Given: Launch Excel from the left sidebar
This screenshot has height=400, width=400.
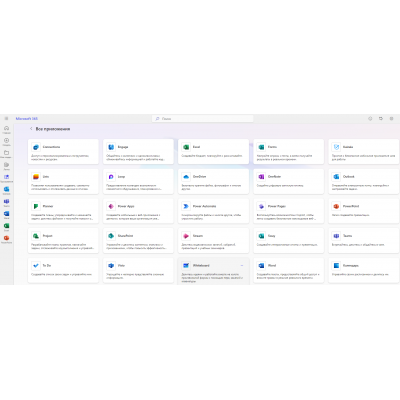Looking at the screenshot, I should point(6,227).
